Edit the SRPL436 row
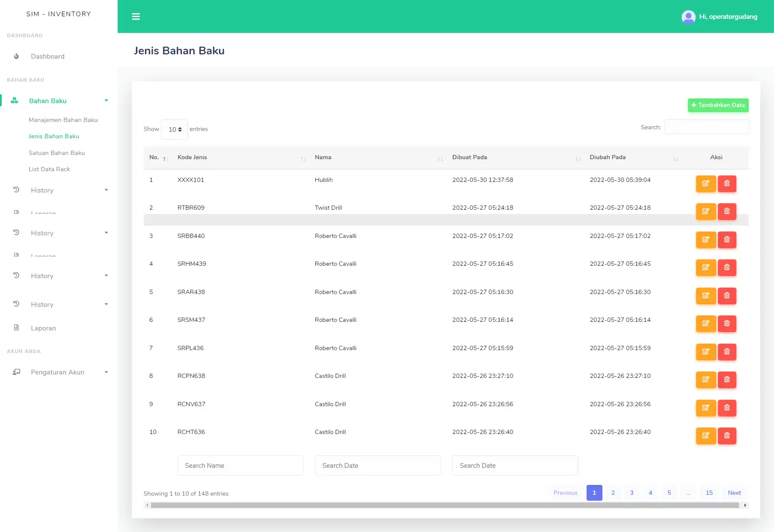 point(706,352)
